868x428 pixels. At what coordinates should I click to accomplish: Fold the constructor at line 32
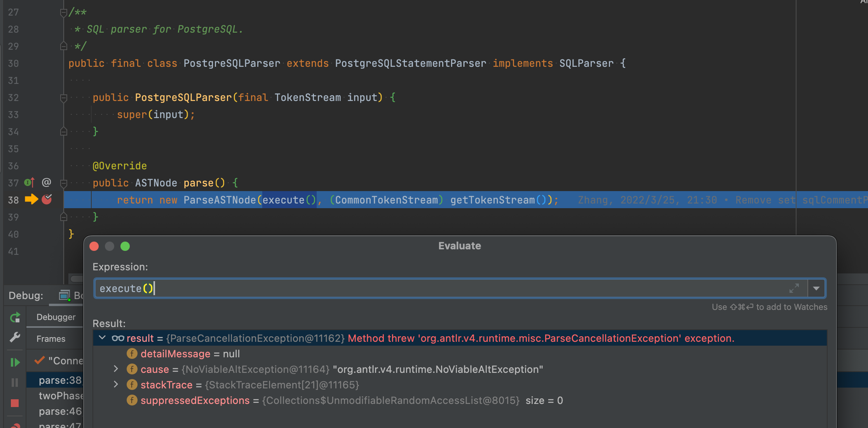coord(64,98)
